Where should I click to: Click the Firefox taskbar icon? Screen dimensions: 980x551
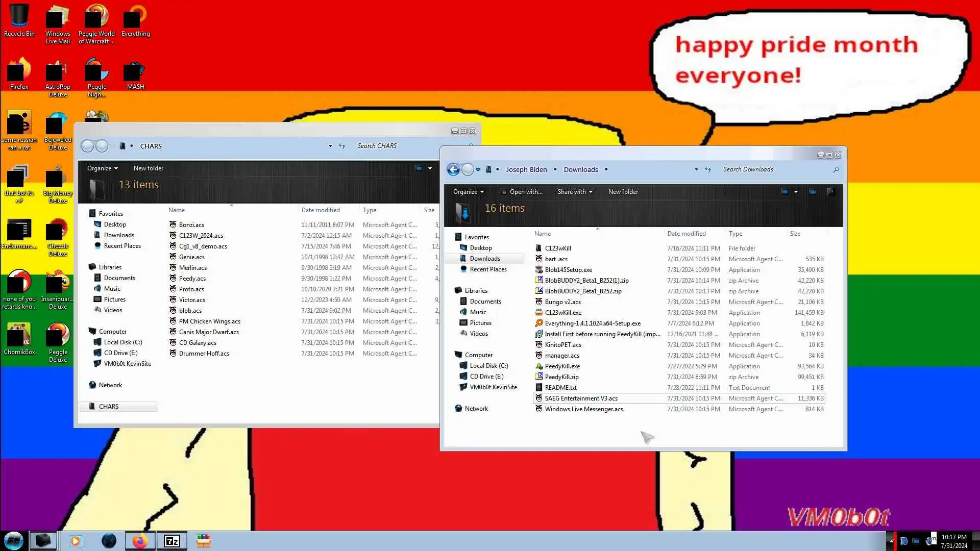pyautogui.click(x=139, y=541)
